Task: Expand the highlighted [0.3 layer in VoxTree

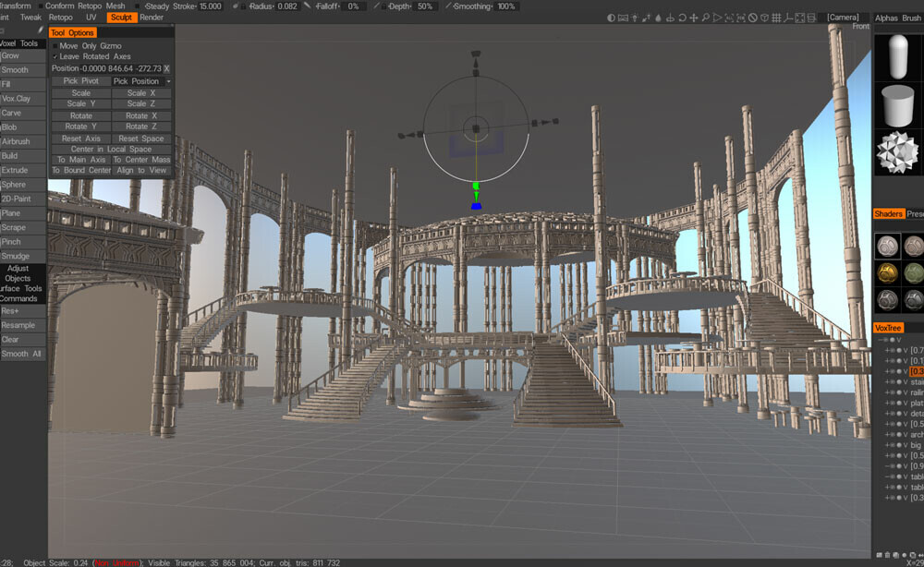Action: click(887, 371)
